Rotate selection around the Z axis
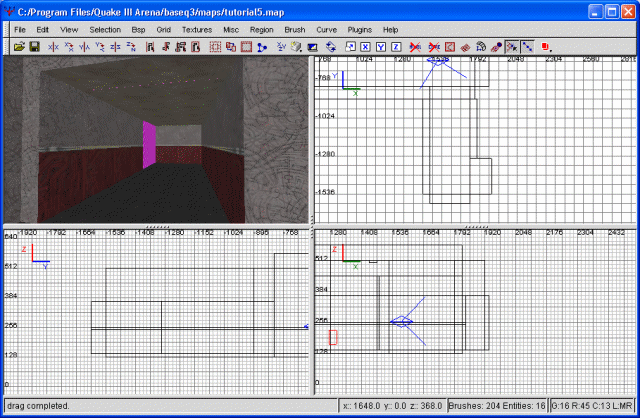The image size is (640, 418). click(131, 47)
